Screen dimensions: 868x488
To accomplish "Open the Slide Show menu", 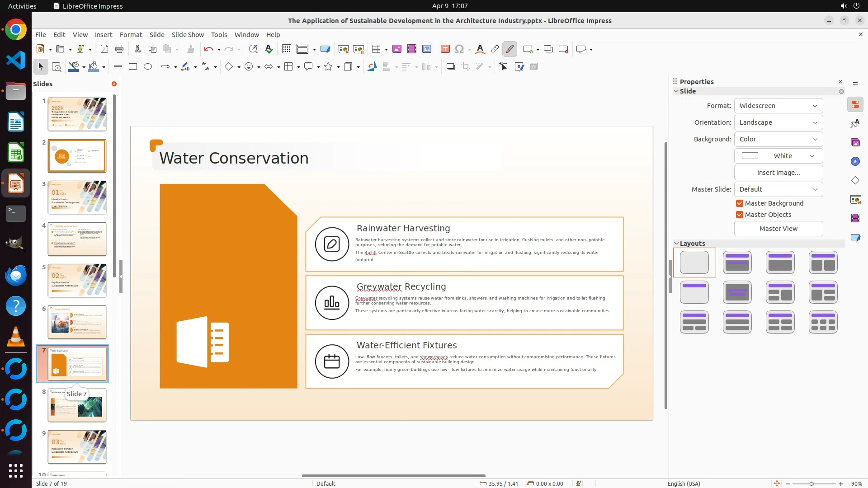I will point(188,35).
